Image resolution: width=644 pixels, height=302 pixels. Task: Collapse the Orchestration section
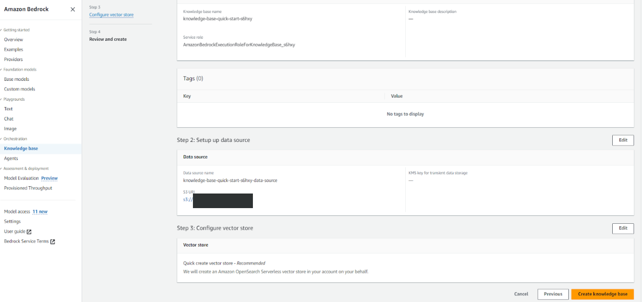2,139
